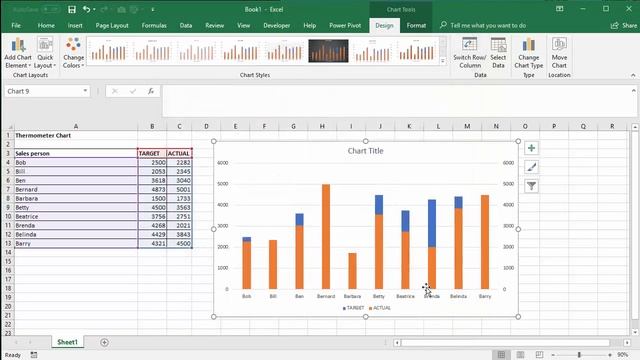
Task: Click the Chart Filters funnel button
Action: click(531, 186)
